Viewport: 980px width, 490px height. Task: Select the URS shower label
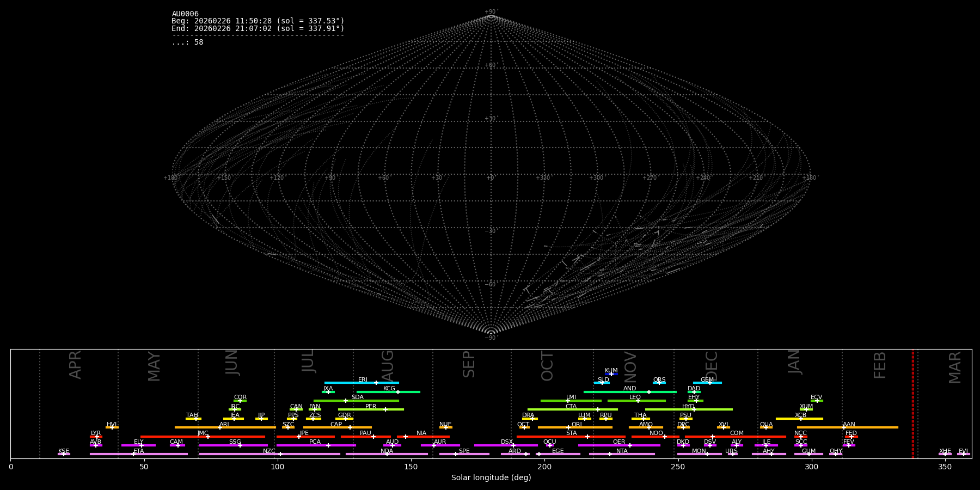tap(732, 451)
